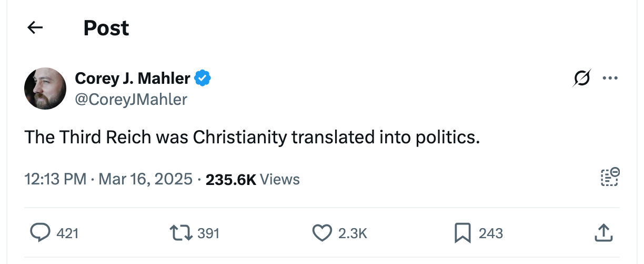This screenshot has height=264, width=644.
Task: Click the post text about the Third Reich
Action: click(x=253, y=138)
